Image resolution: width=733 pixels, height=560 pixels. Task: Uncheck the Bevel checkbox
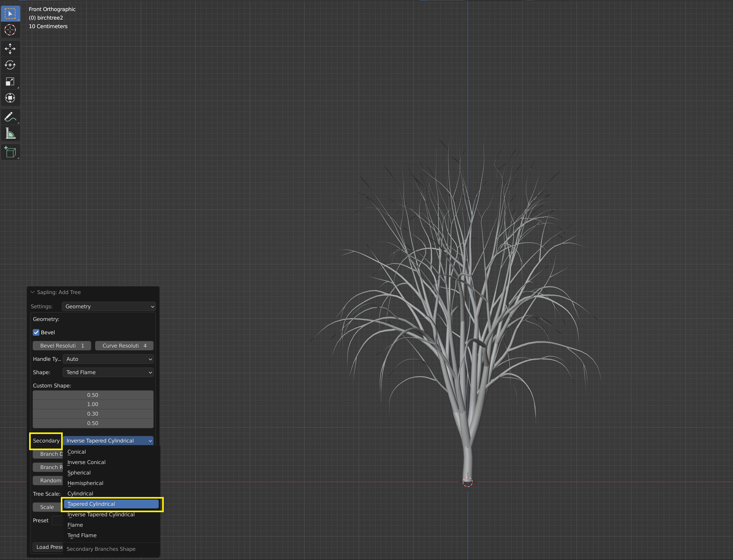click(x=36, y=332)
